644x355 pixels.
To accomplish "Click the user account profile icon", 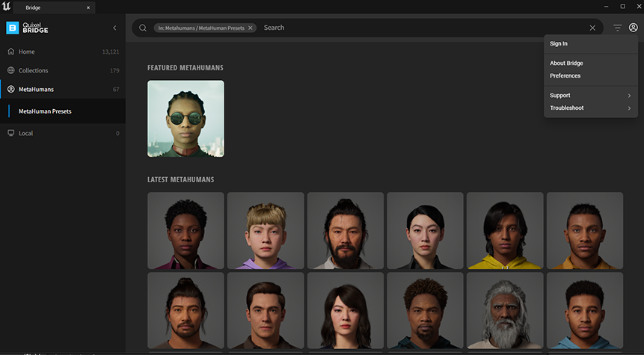I will point(633,28).
